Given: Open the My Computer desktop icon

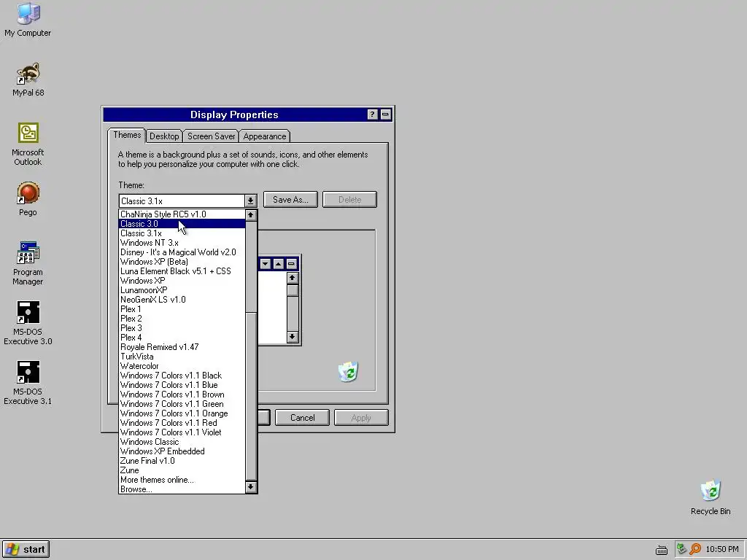Looking at the screenshot, I should (28, 19).
